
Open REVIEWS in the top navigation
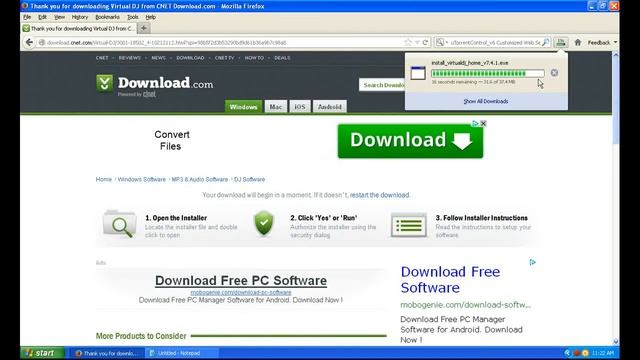pyautogui.click(x=130, y=58)
